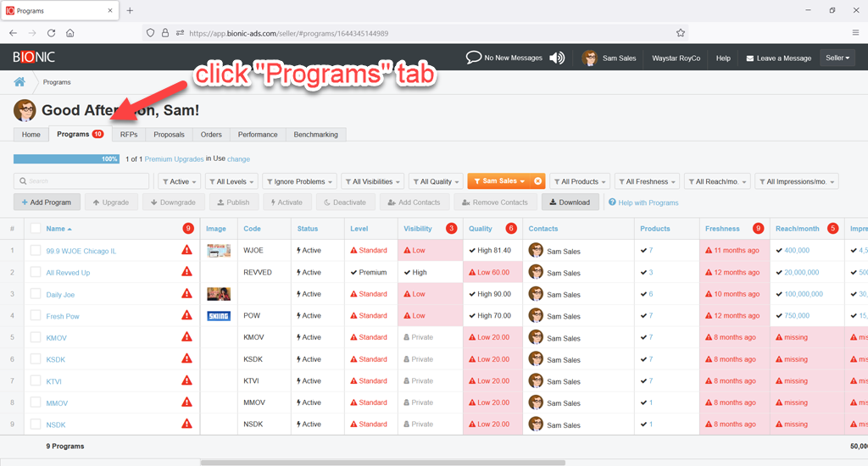Screen dimensions: 868x466
Task: Click the red 5 badge in Reach/month header
Action: 832,229
